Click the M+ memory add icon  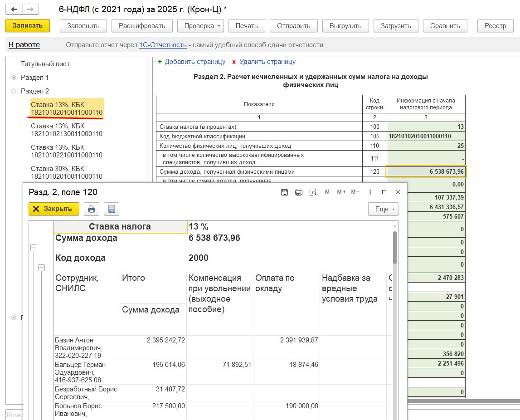(341, 192)
